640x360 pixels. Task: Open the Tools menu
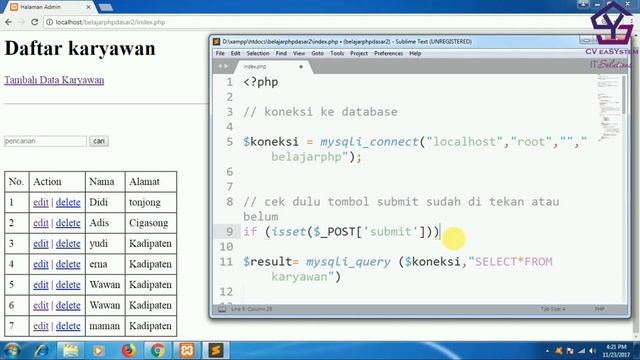(337, 53)
